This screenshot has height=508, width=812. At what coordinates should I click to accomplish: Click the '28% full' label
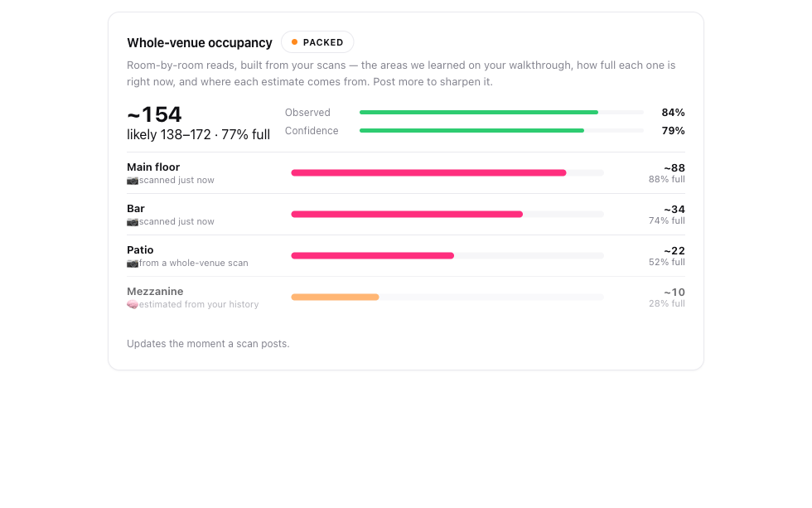click(x=667, y=303)
